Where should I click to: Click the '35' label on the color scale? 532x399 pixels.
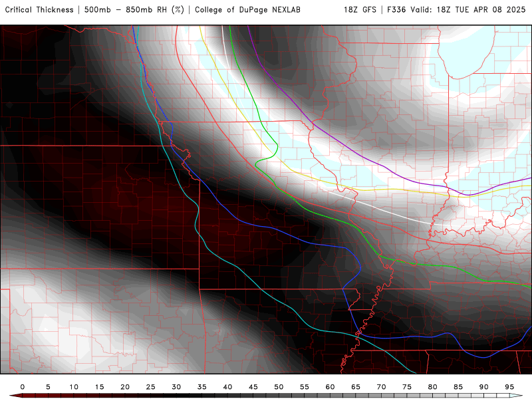pos(202,387)
